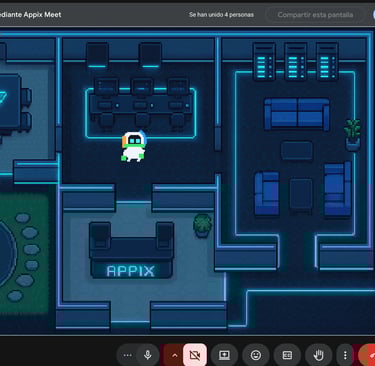This screenshot has height=366, width=375.
Task: Toggle closed captions button
Action: click(x=287, y=355)
